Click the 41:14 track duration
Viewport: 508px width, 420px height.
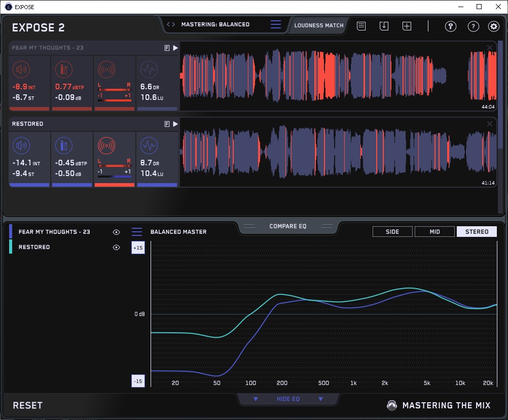488,183
